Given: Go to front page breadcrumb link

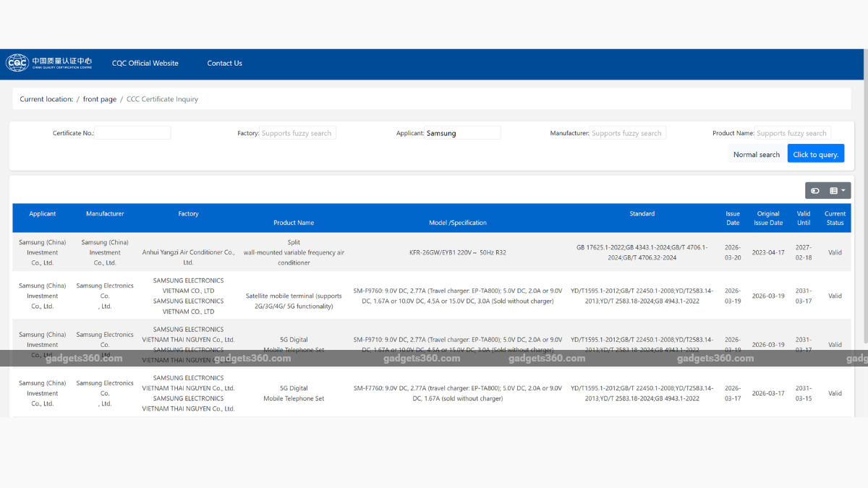Looking at the screenshot, I should pyautogui.click(x=99, y=99).
